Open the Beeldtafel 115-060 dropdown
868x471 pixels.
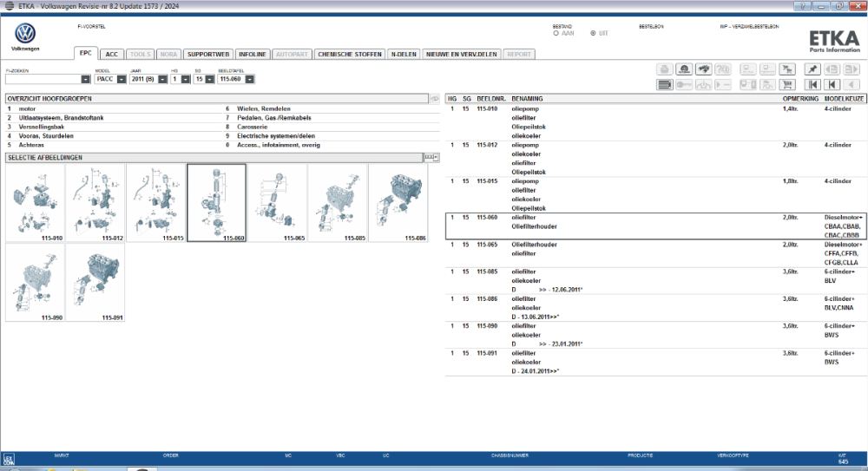pyautogui.click(x=250, y=80)
